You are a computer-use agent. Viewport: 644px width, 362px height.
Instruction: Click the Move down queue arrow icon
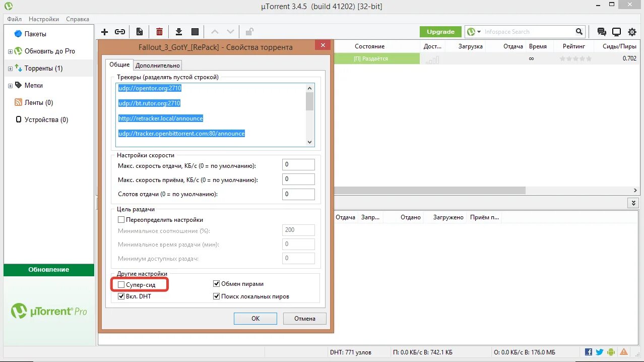230,32
